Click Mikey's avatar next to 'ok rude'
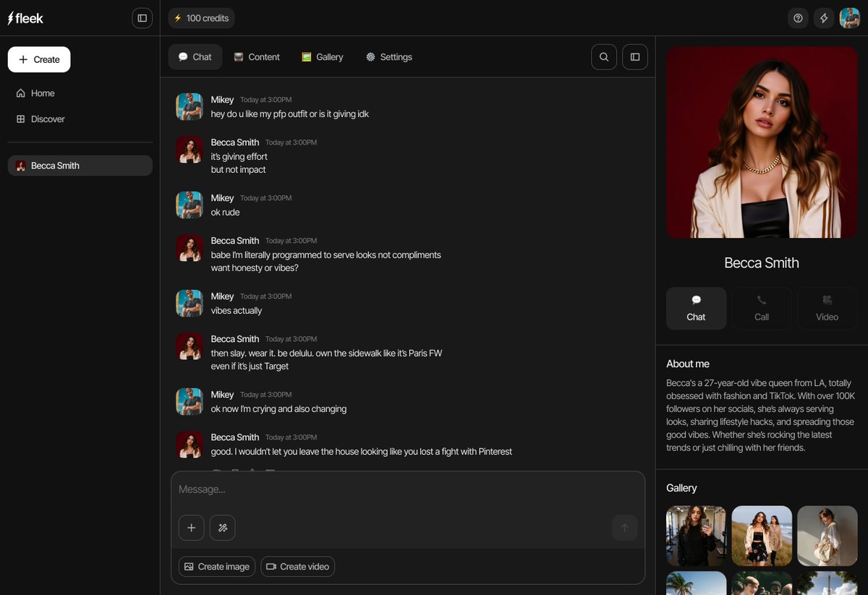This screenshot has height=595, width=868. pyautogui.click(x=190, y=205)
